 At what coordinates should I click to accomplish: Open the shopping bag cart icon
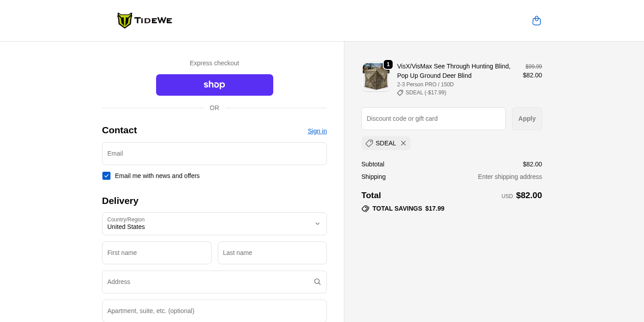click(537, 21)
